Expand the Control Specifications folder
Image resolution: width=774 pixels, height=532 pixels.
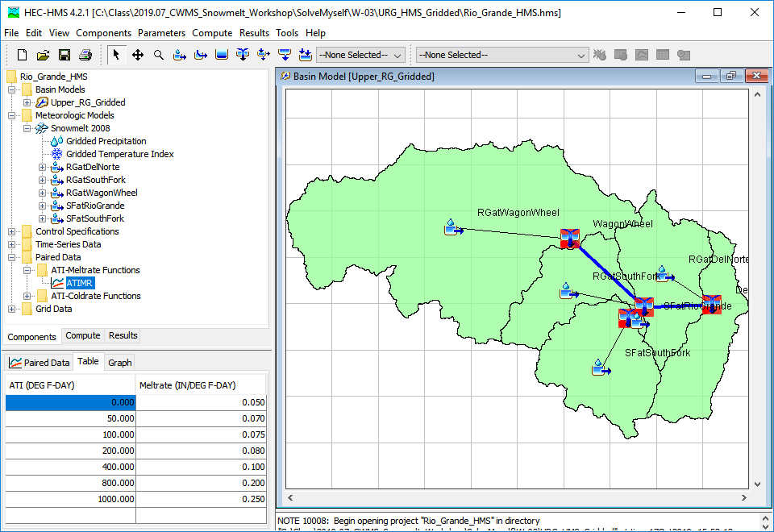click(x=12, y=231)
